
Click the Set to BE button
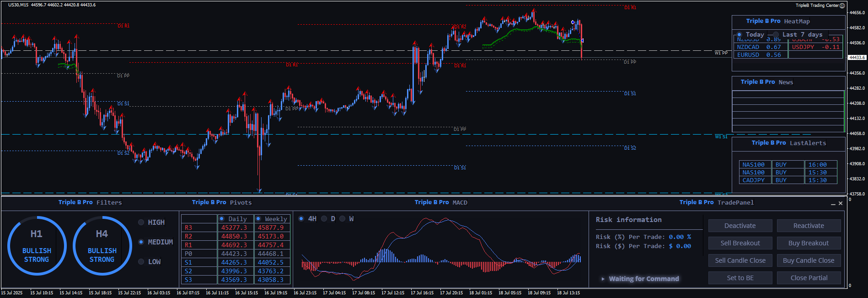click(x=740, y=278)
